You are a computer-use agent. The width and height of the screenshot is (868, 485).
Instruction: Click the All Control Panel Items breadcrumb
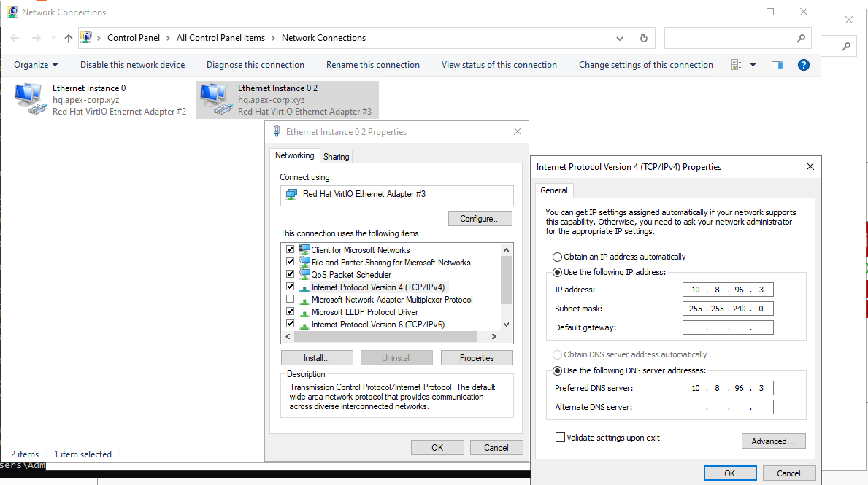(220, 38)
